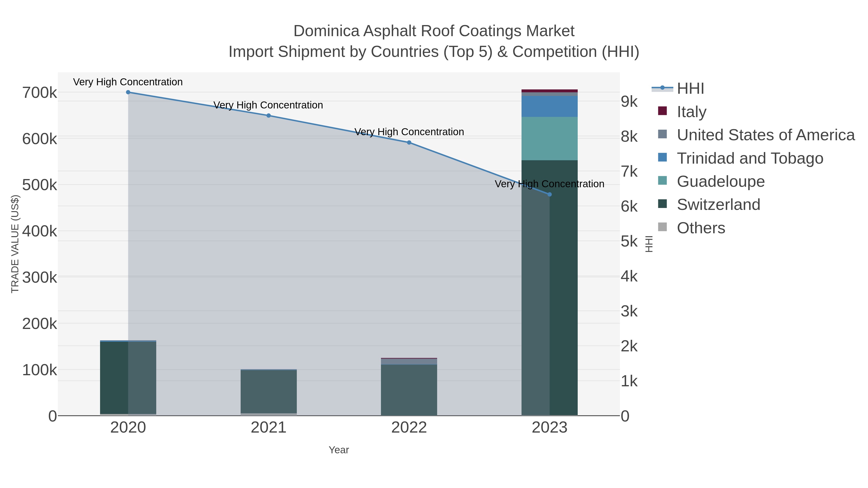Click the Others legend color swatch
868x488 pixels.
pyautogui.click(x=662, y=227)
